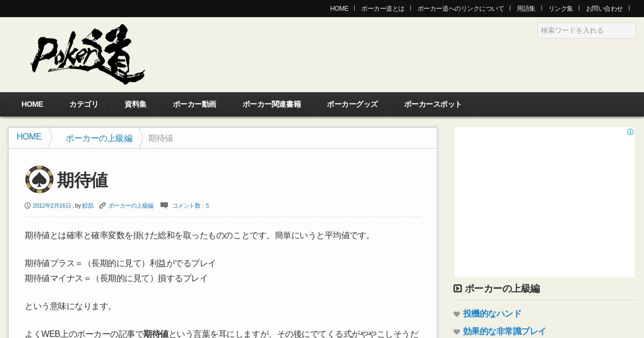Viewport: 644px width, 338px height.
Task: Open お問い合わせ contact link in top bar
Action: [x=604, y=9]
